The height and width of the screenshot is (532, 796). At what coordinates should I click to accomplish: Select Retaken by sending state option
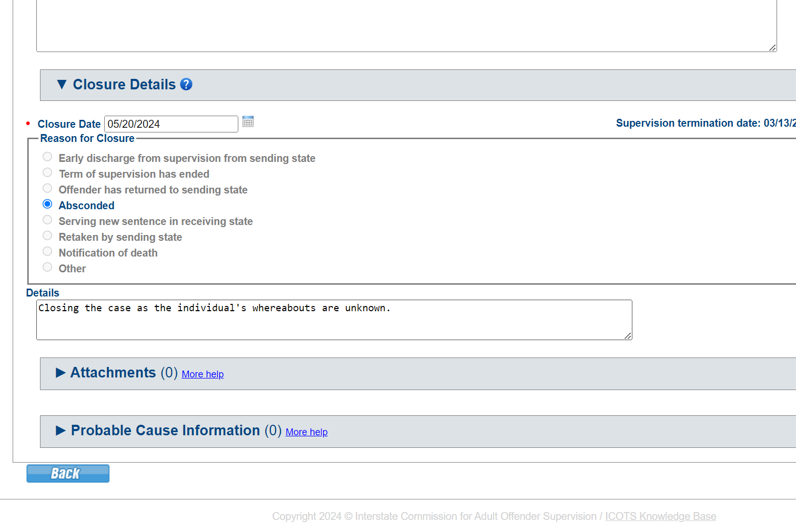click(x=47, y=236)
